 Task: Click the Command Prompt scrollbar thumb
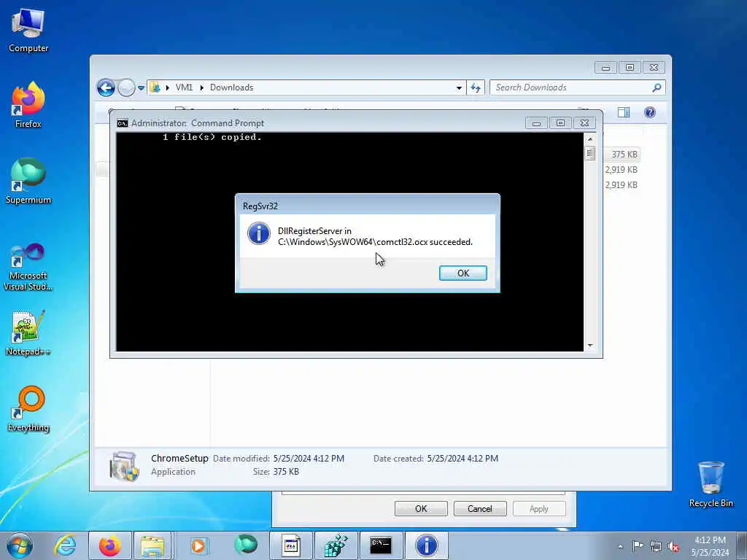click(x=589, y=153)
